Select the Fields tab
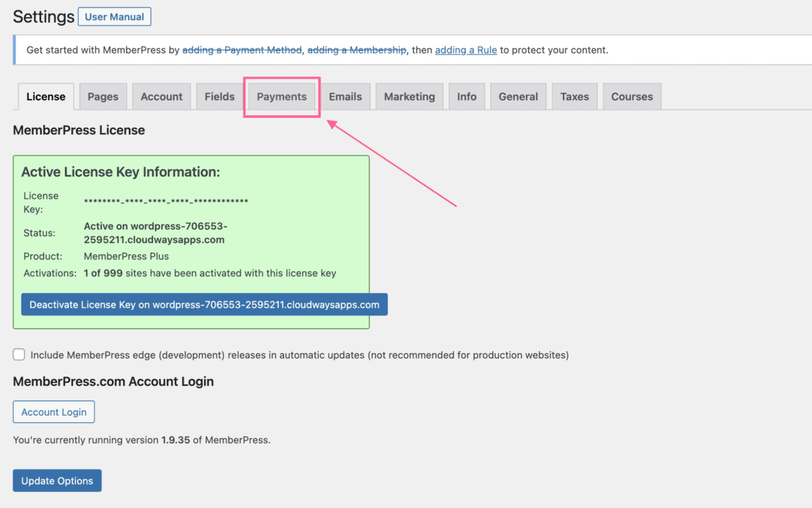Image resolution: width=812 pixels, height=508 pixels. [220, 97]
